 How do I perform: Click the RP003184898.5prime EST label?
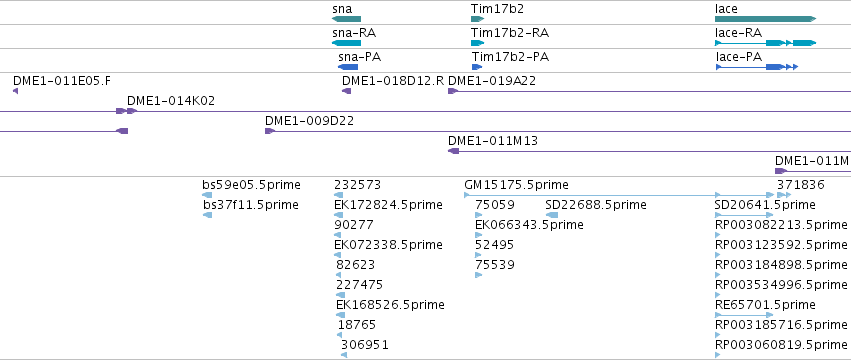pyautogui.click(x=782, y=265)
